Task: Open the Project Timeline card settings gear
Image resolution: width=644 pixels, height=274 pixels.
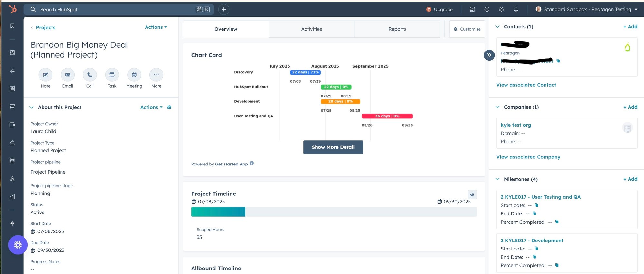Action: pyautogui.click(x=472, y=194)
